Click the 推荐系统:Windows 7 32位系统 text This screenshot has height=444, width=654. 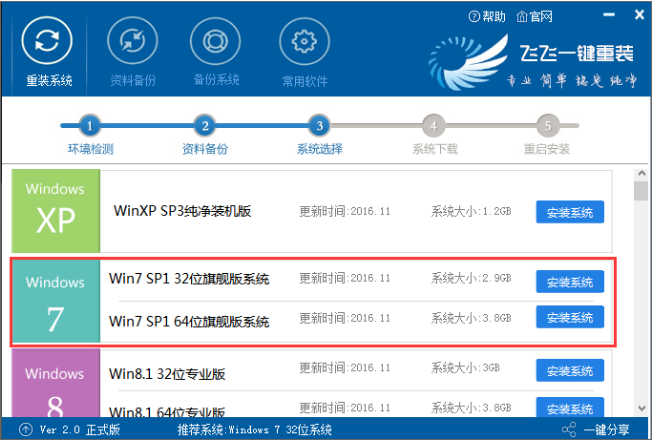pyautogui.click(x=254, y=430)
